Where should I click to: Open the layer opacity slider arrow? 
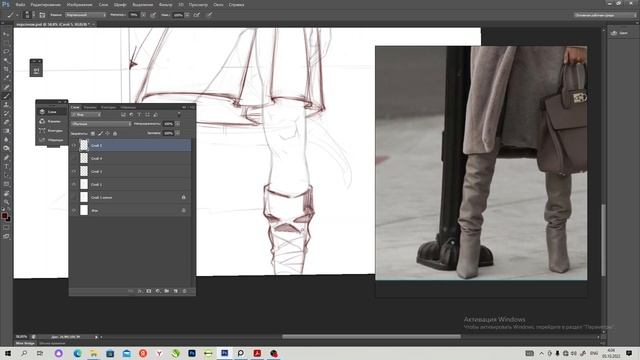point(178,124)
